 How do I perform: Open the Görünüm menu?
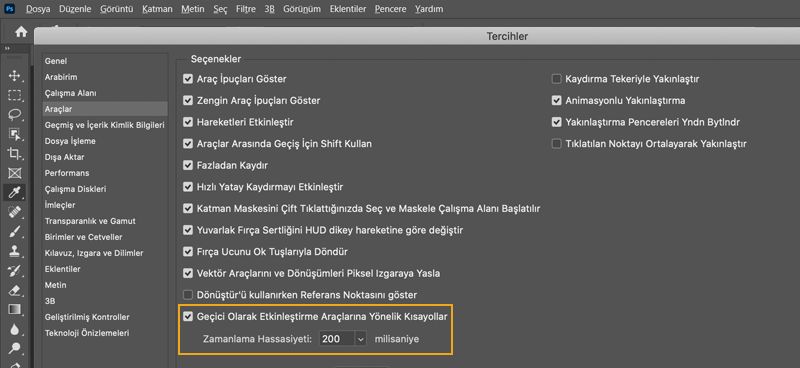tap(302, 9)
